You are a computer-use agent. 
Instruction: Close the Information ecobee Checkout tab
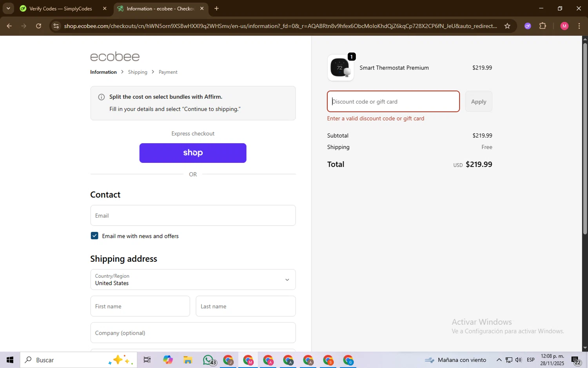pyautogui.click(x=202, y=8)
